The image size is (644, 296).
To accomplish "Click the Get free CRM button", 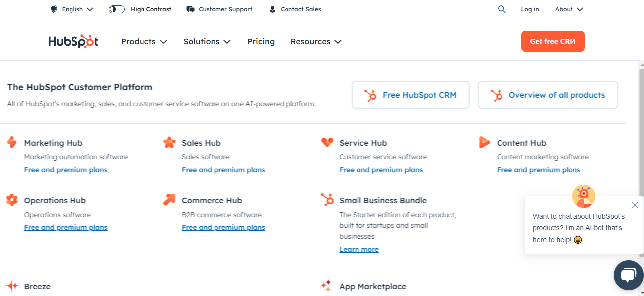I will (553, 41).
